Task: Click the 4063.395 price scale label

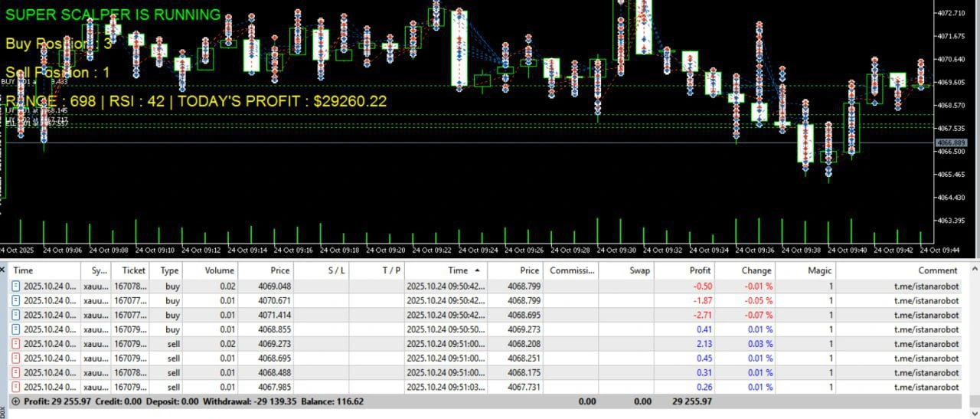Action: 951,221
